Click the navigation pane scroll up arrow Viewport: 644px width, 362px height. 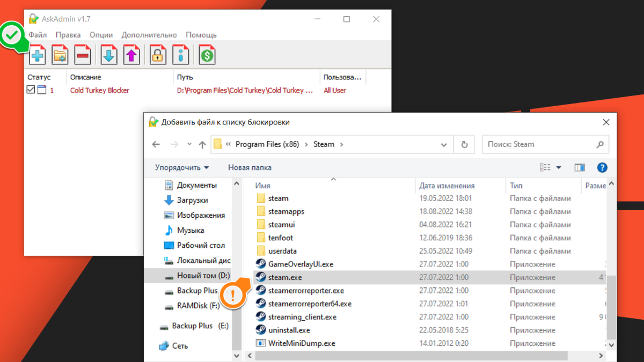point(237,183)
